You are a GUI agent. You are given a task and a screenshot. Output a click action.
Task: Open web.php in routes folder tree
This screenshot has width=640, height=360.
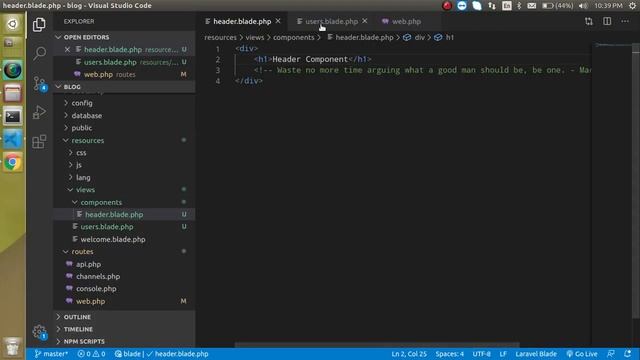[x=124, y=301]
